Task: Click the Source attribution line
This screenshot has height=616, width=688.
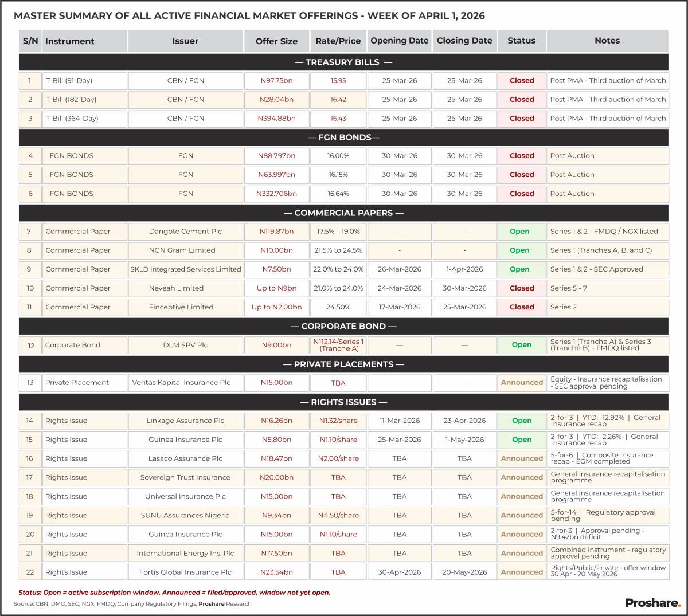Action: (132, 603)
